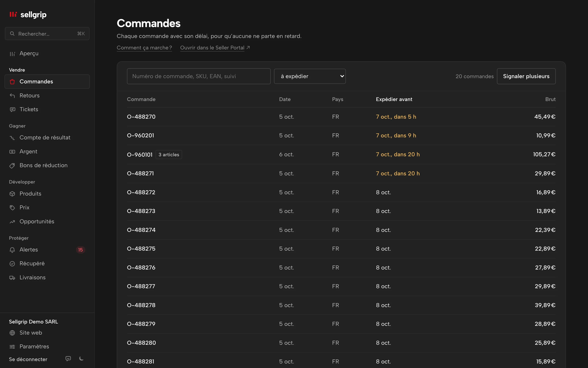
Task: Click the Argent banknote icon
Action: 12,151
